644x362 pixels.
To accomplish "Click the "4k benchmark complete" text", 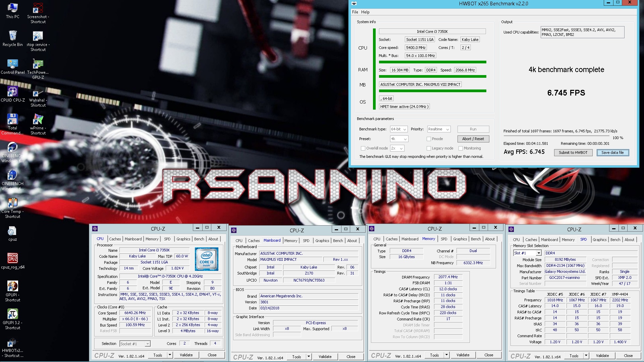I will pyautogui.click(x=566, y=70).
